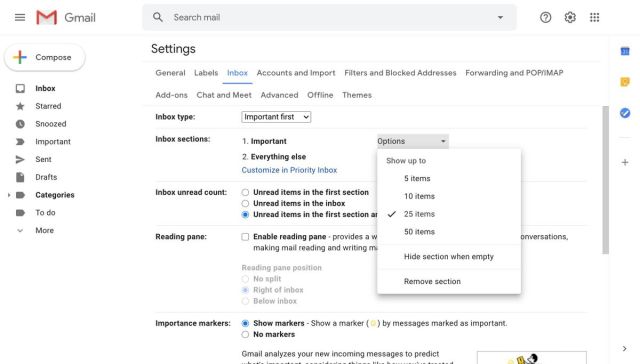Open the Google apps grid icon
The image size is (640, 364).
[x=594, y=17]
